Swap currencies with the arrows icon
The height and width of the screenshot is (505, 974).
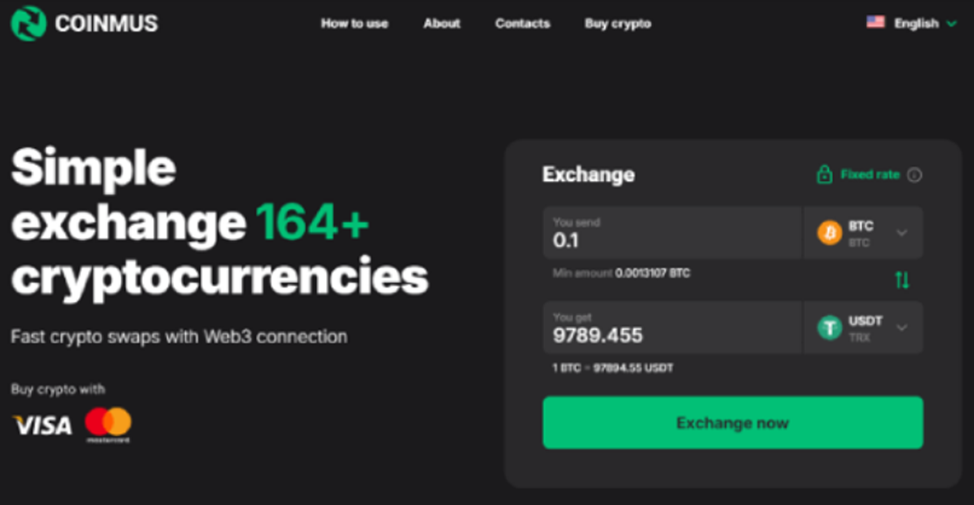(x=902, y=281)
